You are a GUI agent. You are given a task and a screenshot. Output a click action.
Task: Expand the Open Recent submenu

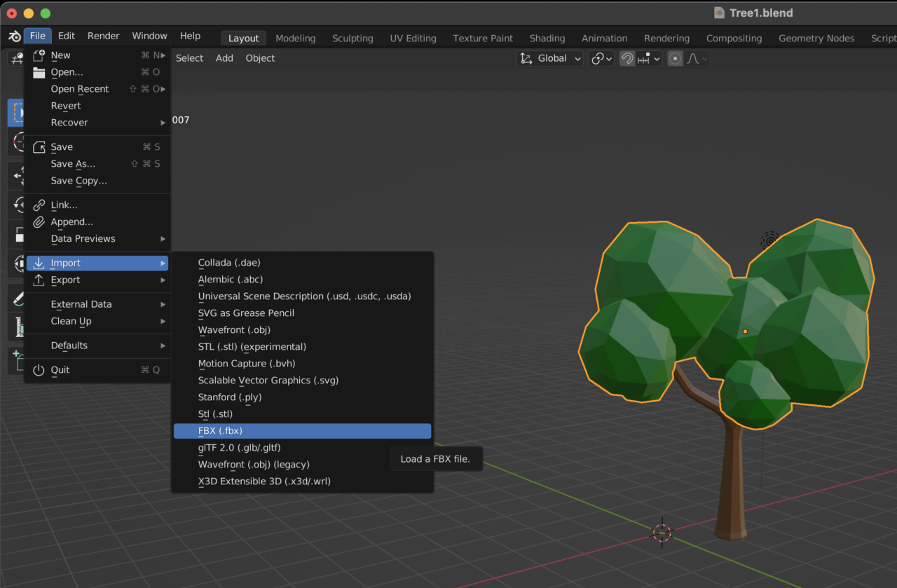tap(79, 88)
